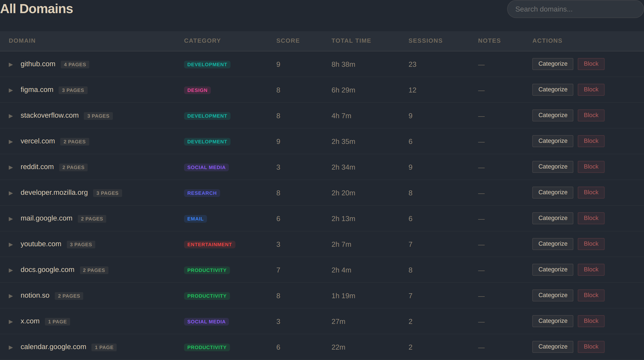Screen dimensions: 644x360
Task: Expand the figma.com row
Action: (x=11, y=90)
